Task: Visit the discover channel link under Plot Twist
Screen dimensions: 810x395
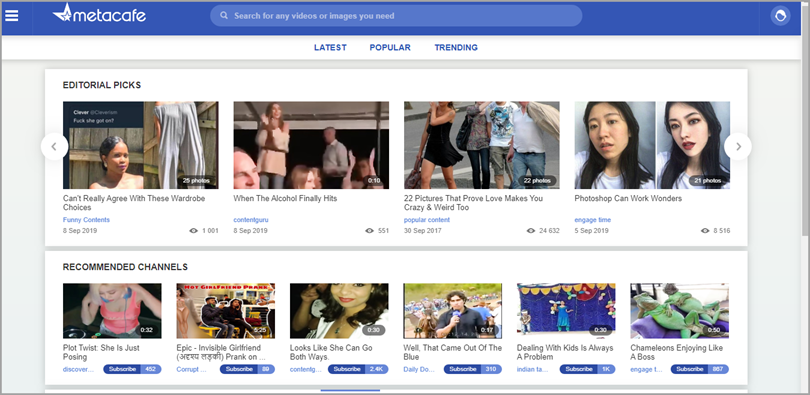Action: (x=79, y=370)
